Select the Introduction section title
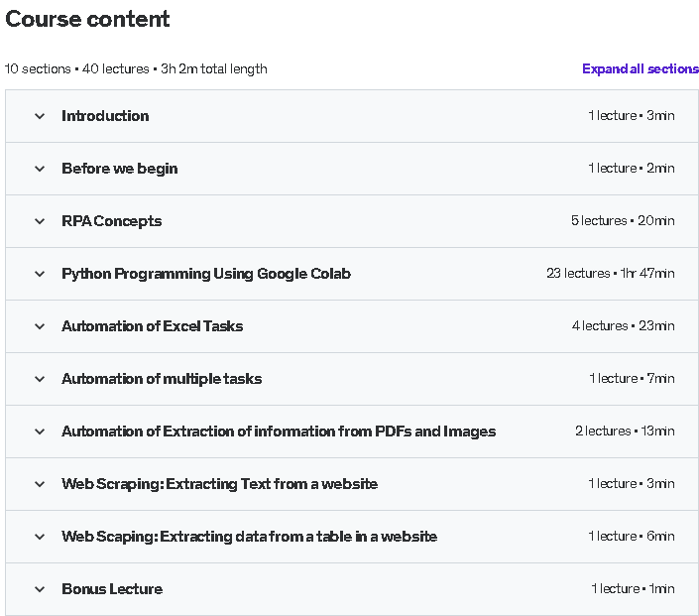The height and width of the screenshot is (616, 699). (x=105, y=116)
